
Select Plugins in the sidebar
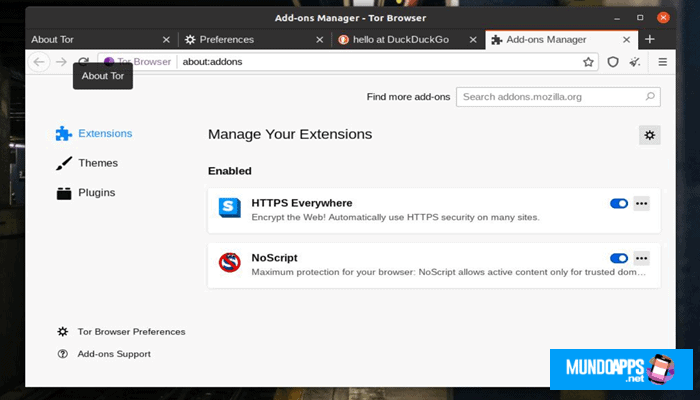tap(86, 192)
